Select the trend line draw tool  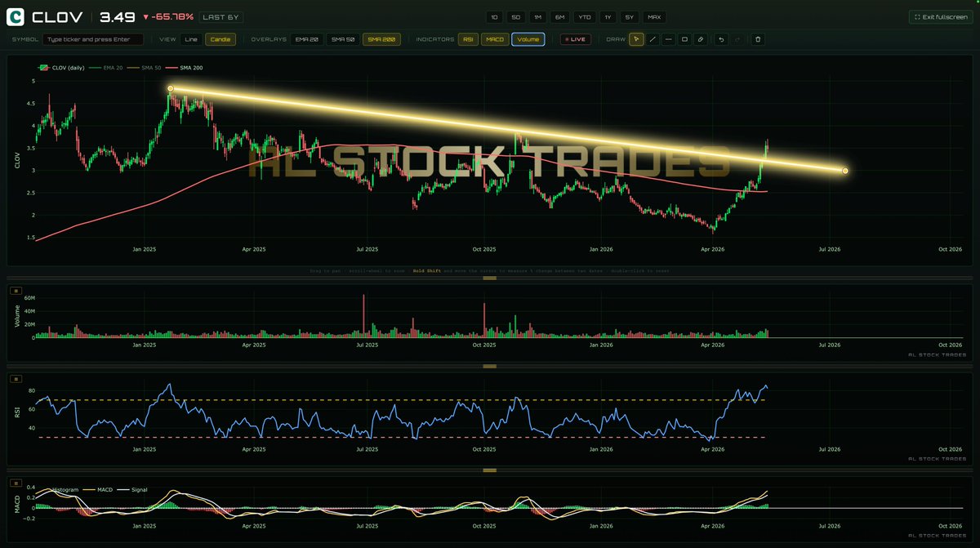click(653, 38)
